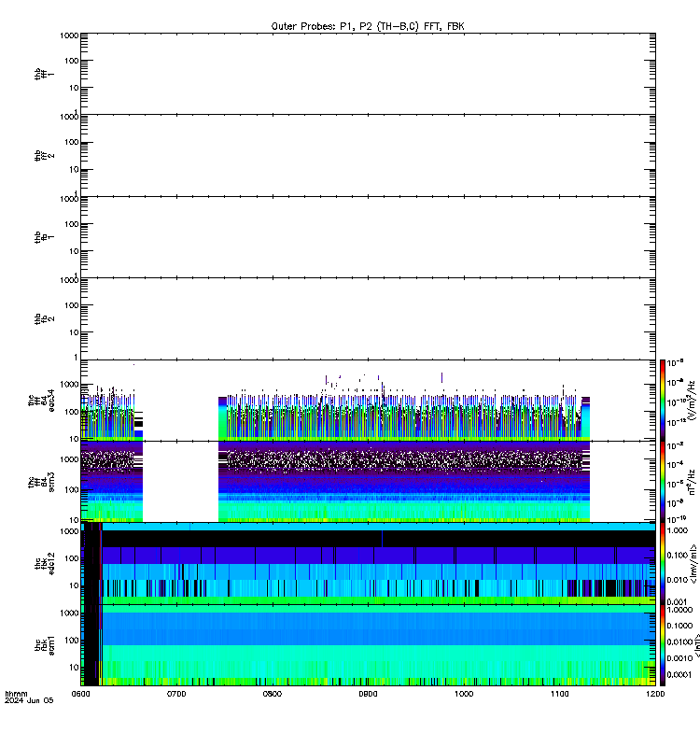Click the '<|nT|>' color bar unit label

click(697, 645)
